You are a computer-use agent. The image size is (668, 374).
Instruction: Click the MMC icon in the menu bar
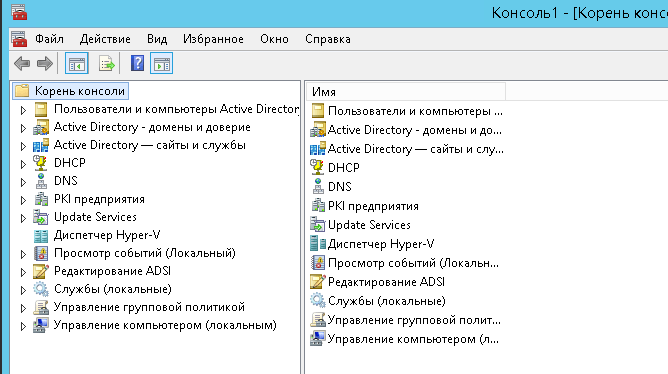[19, 39]
